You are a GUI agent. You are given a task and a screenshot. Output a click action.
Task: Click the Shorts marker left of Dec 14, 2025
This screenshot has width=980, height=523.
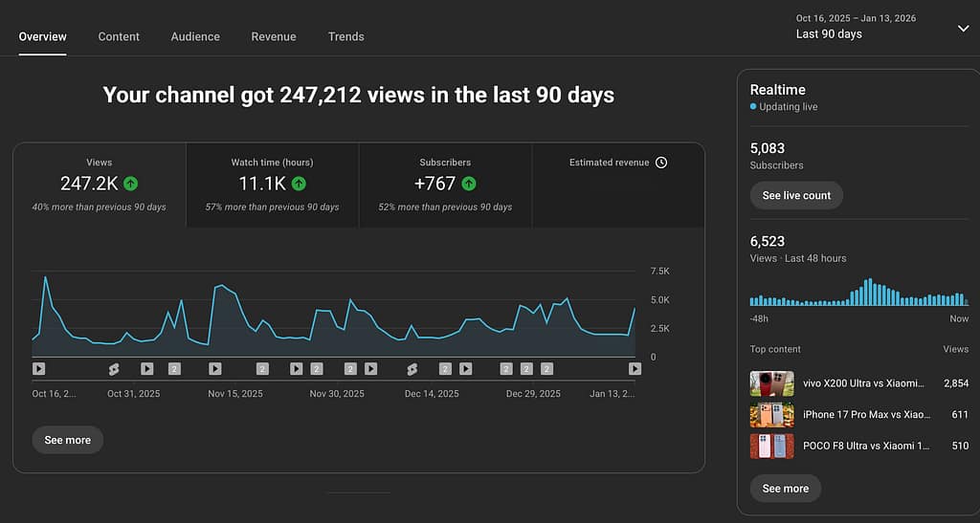(x=412, y=369)
